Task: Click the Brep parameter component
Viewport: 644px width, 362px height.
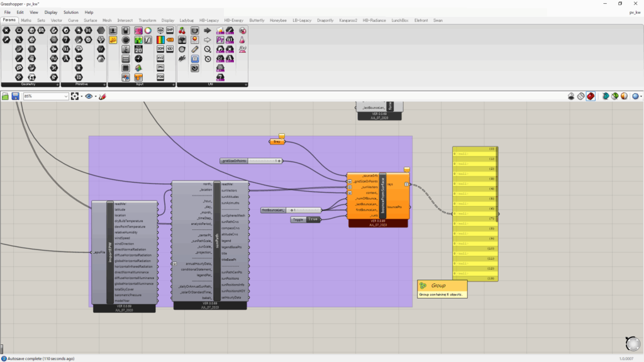Action: (276, 142)
